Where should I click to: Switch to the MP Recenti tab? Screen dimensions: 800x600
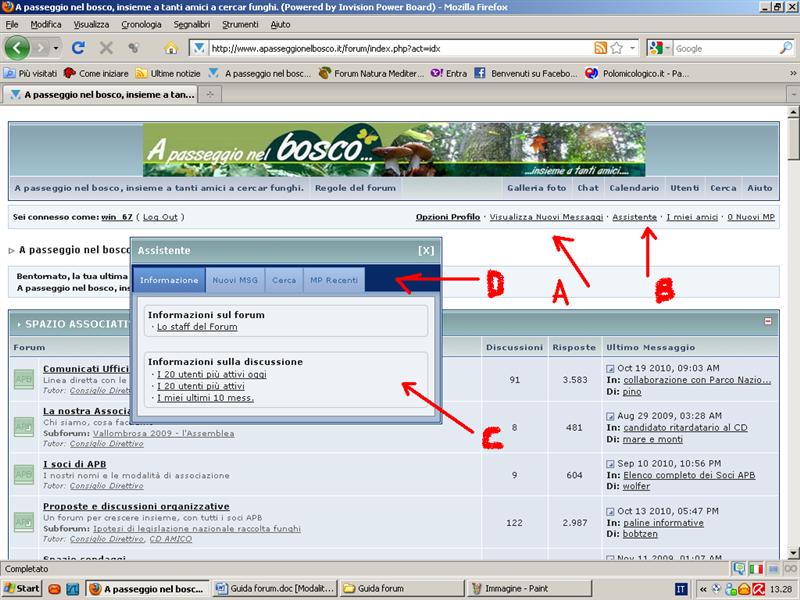[x=334, y=280]
